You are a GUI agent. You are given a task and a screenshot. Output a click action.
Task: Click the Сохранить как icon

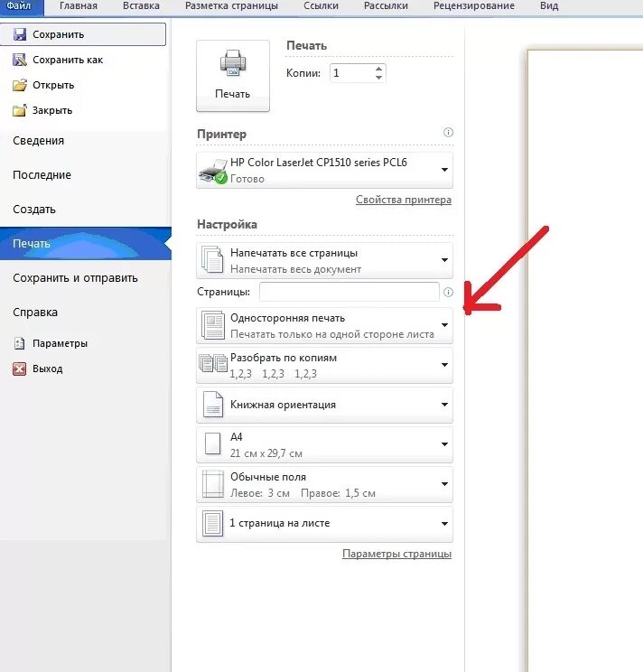20,60
